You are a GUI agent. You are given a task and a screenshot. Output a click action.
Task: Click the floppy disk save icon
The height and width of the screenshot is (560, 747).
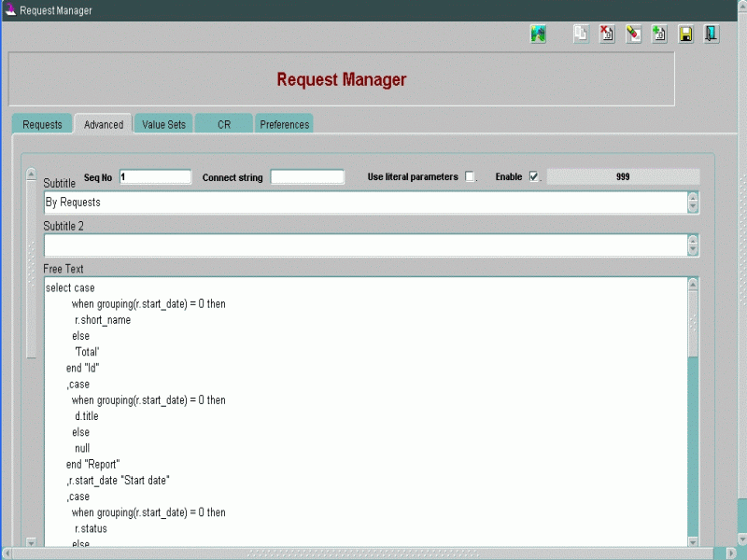click(x=685, y=35)
